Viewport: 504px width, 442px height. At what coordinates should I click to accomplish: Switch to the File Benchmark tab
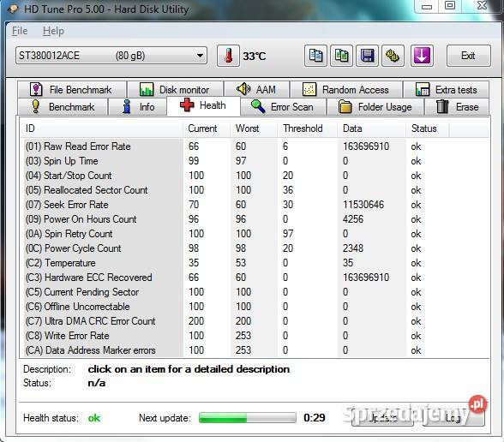[72, 89]
